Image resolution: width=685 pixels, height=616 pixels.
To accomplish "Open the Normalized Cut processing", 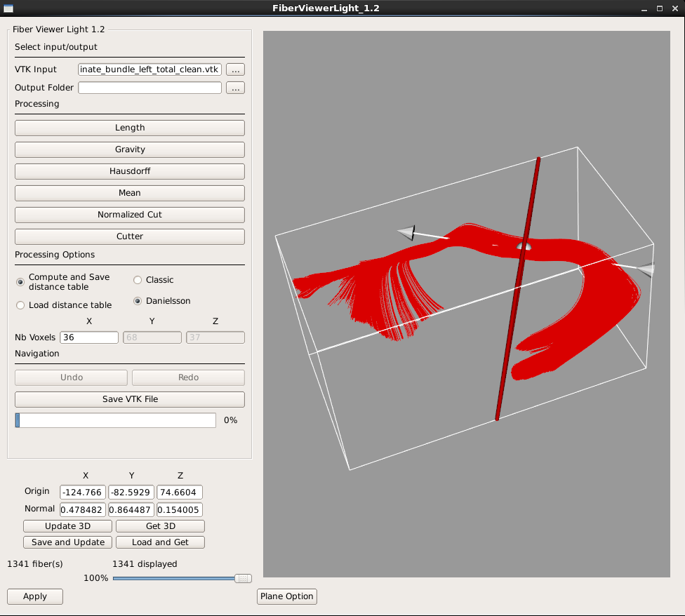I will tap(130, 215).
